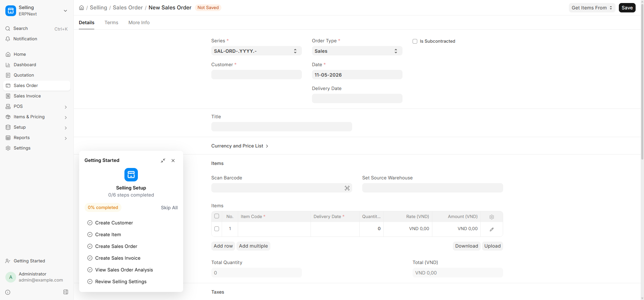The height and width of the screenshot is (300, 644).
Task: Click the Sales Invoice sidebar icon
Action: pyautogui.click(x=8, y=96)
